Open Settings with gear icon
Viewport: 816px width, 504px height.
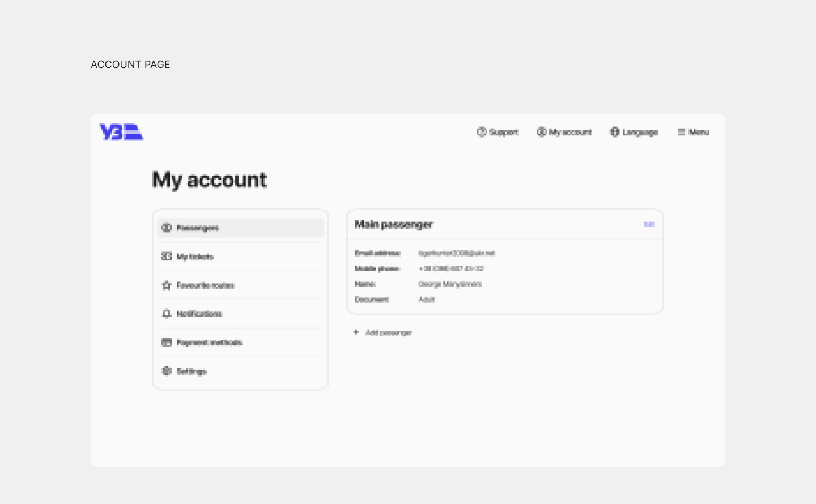(192, 371)
